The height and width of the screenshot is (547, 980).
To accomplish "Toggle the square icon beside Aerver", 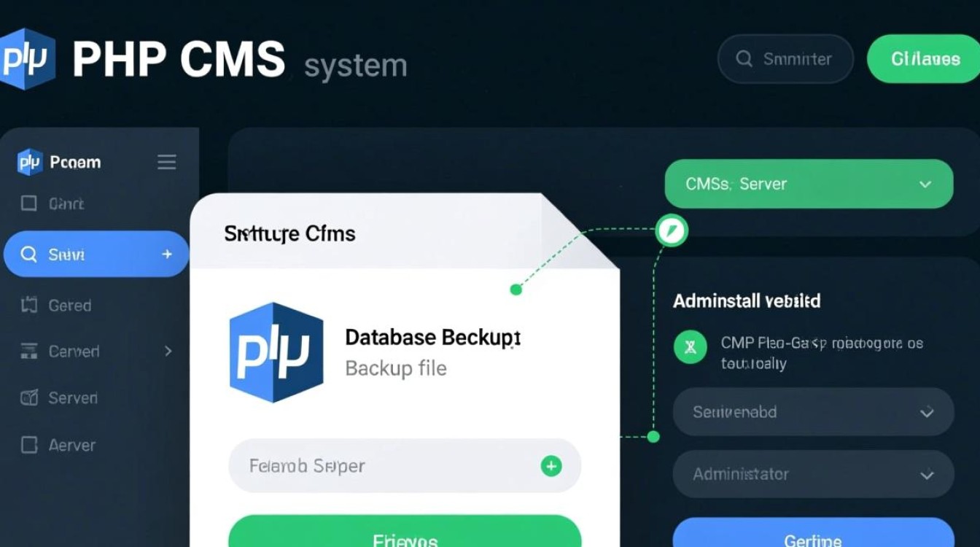I will pyautogui.click(x=29, y=445).
